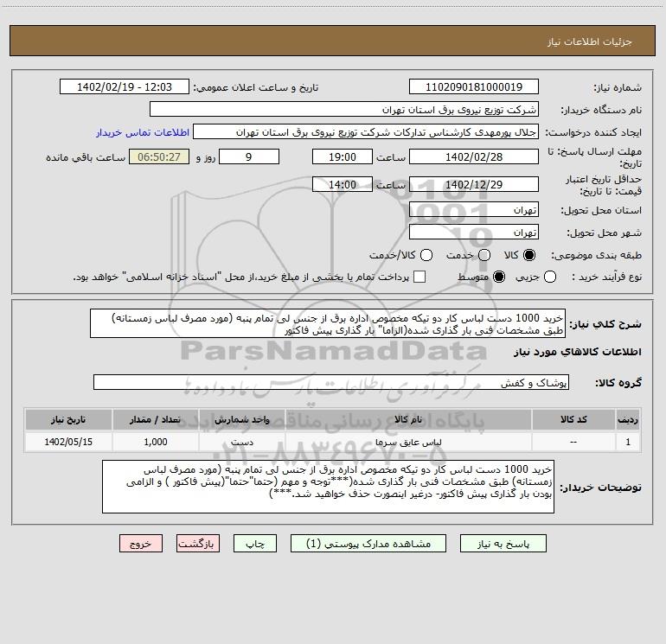Select the کالا radio button
The image size is (666, 644).
(x=529, y=255)
